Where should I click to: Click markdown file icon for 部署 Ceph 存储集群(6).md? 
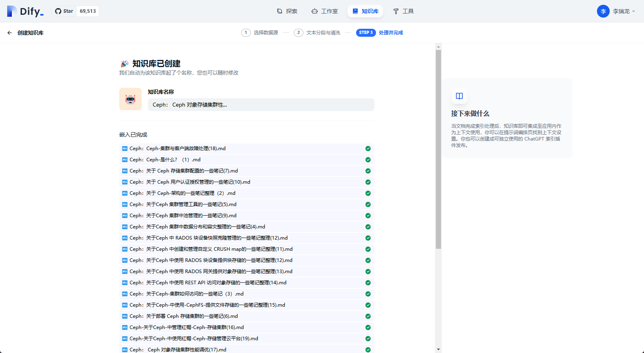125,316
